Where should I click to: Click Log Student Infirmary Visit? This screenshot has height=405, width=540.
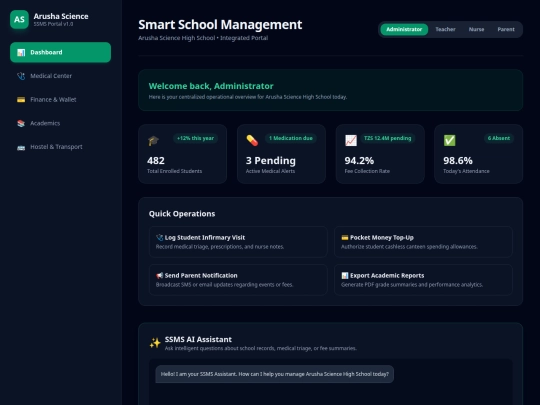[x=238, y=242]
